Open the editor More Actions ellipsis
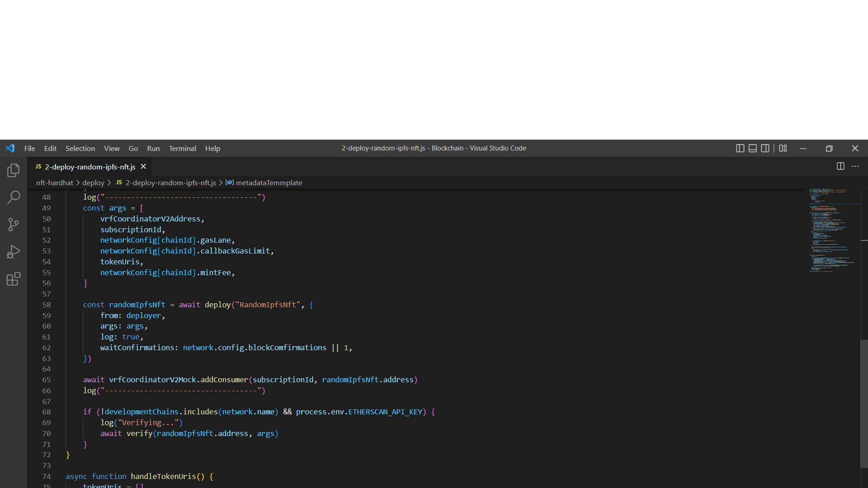Image resolution: width=868 pixels, height=488 pixels. [x=855, y=166]
